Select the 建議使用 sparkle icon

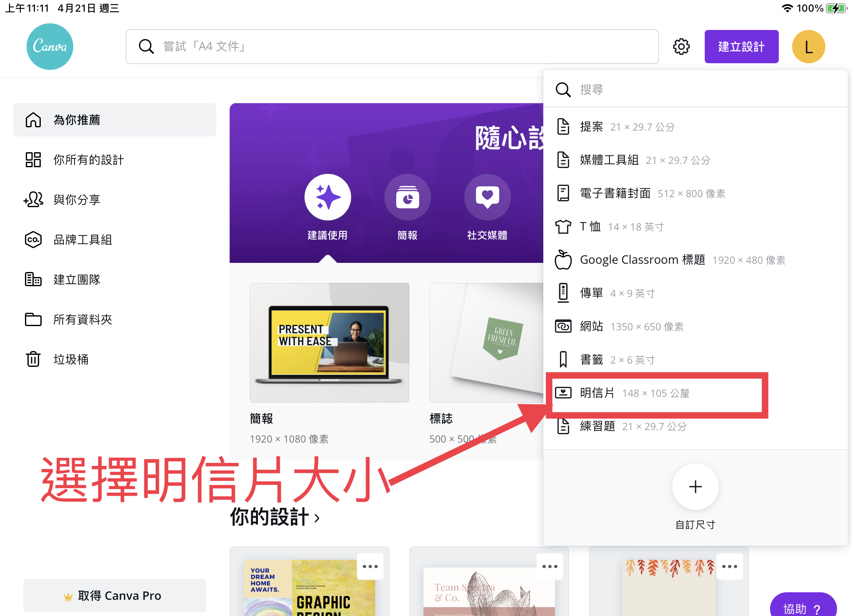(x=327, y=197)
